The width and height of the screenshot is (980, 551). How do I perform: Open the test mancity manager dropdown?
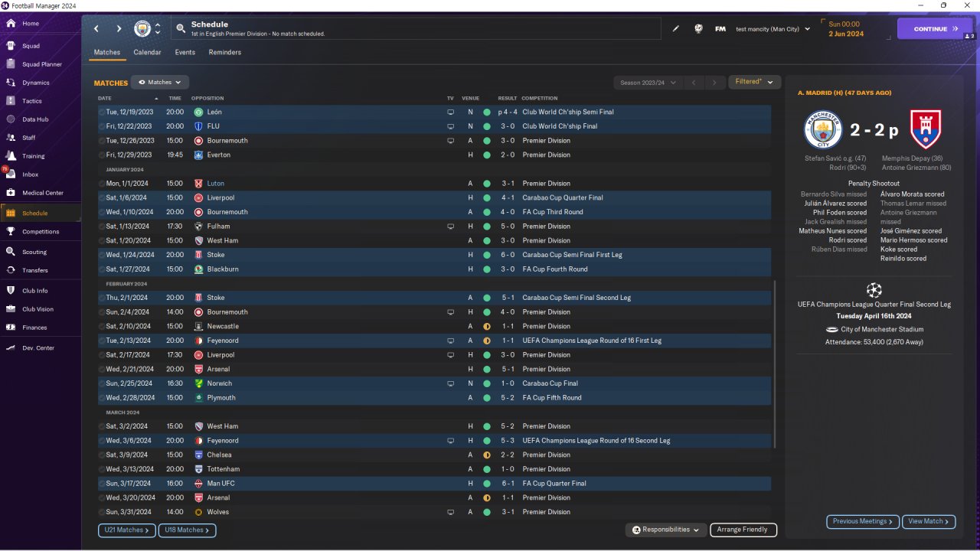click(773, 29)
